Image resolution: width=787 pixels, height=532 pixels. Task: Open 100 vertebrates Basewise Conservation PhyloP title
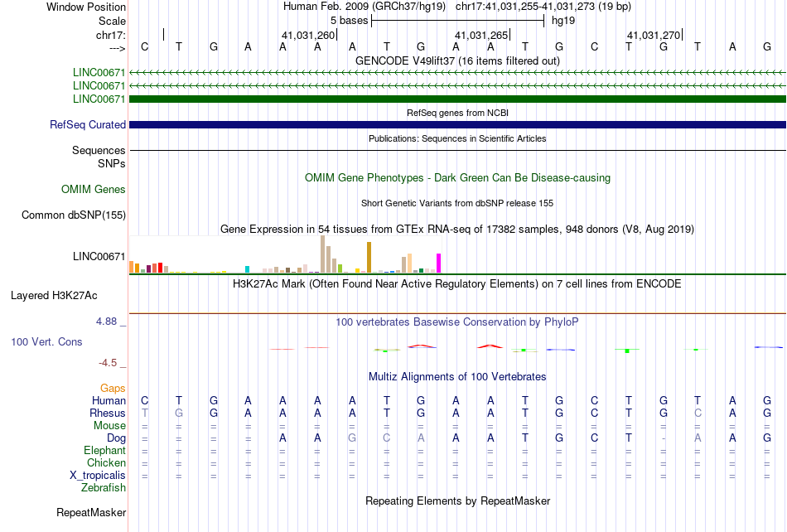[457, 322]
